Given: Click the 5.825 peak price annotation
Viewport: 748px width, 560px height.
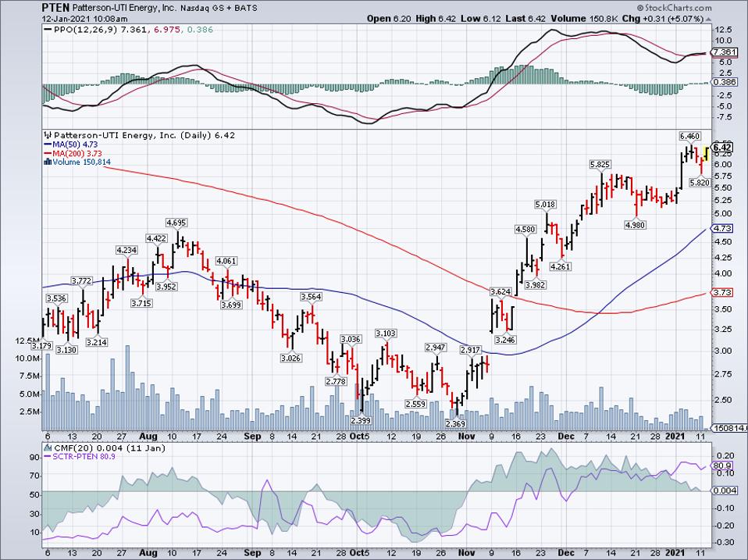Looking at the screenshot, I should pyautogui.click(x=600, y=165).
